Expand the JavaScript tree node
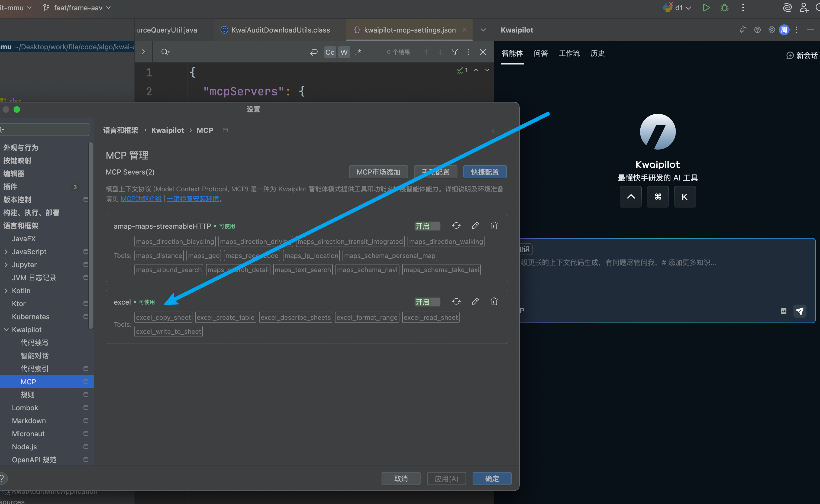This screenshot has height=504, width=820. click(x=6, y=252)
